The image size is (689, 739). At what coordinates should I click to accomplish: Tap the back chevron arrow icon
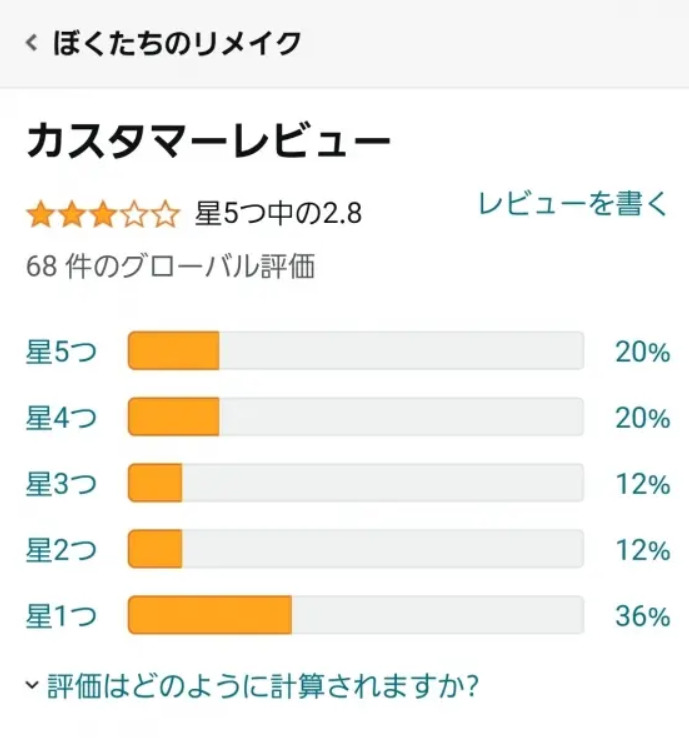point(32,43)
